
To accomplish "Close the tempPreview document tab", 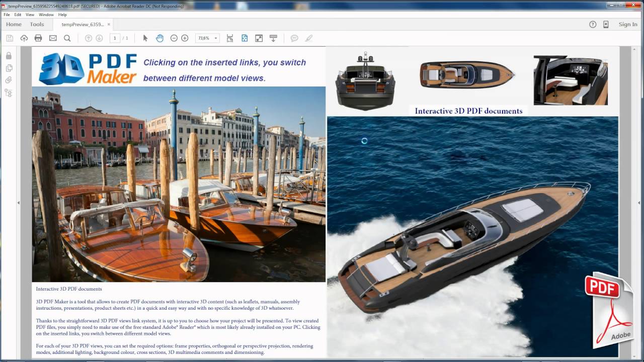I will (109, 24).
